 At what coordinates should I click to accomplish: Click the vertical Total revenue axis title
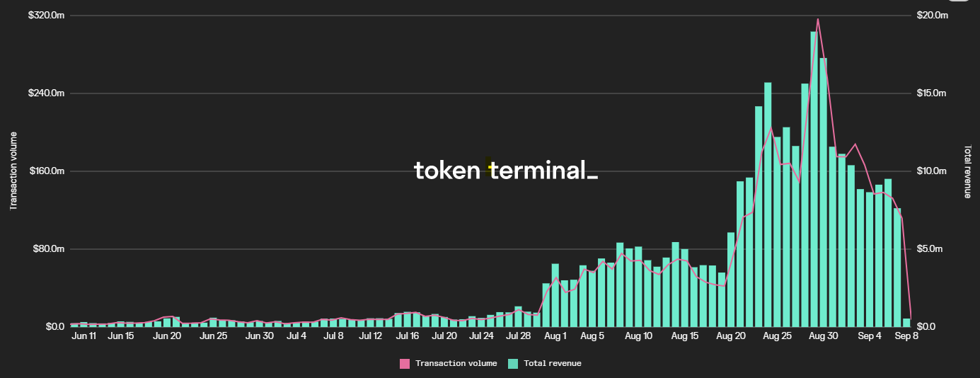(967, 171)
